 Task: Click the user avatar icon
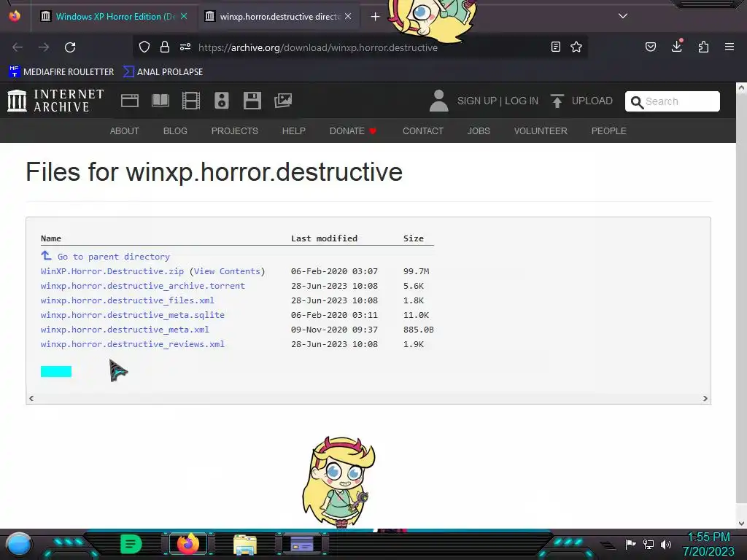pos(438,101)
